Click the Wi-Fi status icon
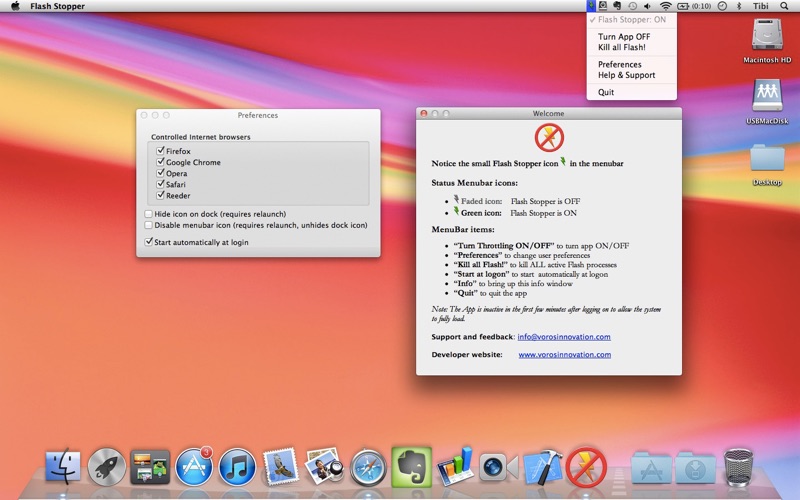Image resolution: width=800 pixels, height=500 pixels. pos(666,6)
